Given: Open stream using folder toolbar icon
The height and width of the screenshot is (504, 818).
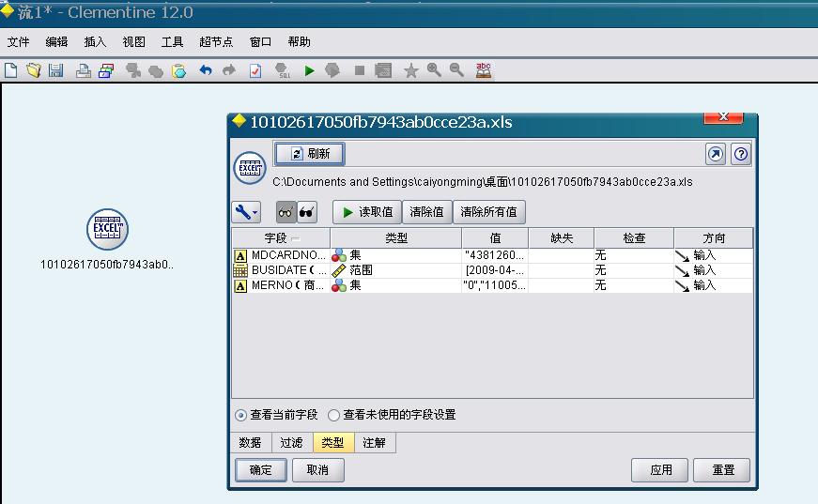Looking at the screenshot, I should click(34, 70).
